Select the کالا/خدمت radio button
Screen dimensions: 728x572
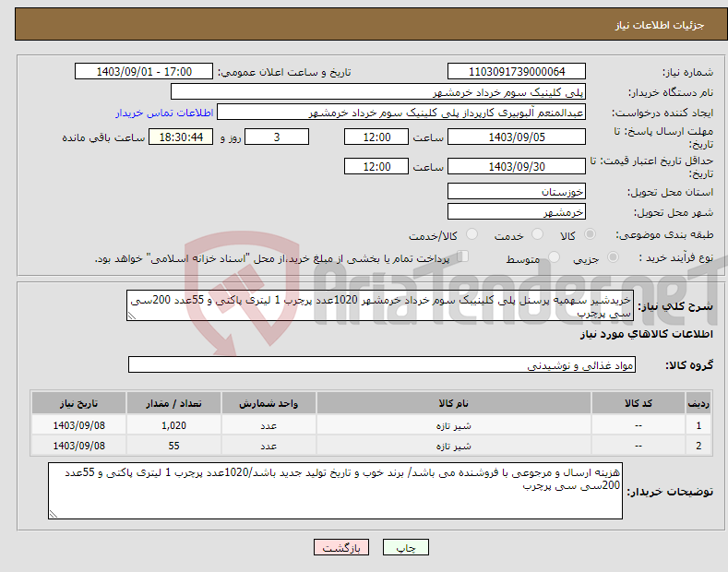(471, 234)
